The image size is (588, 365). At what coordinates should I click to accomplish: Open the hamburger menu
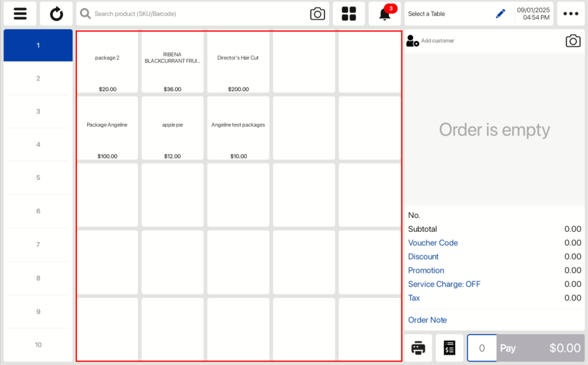click(x=20, y=14)
